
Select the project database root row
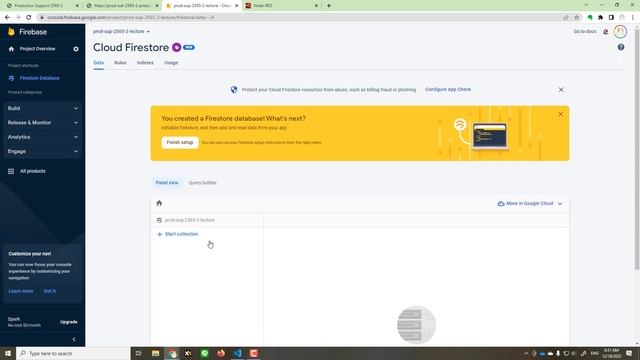pyautogui.click(x=207, y=220)
